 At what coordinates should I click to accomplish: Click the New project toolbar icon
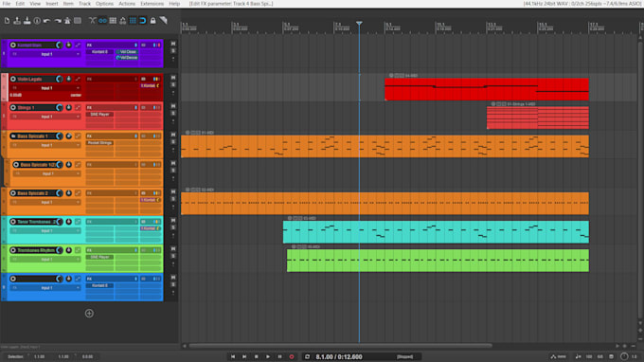[x=7, y=21]
